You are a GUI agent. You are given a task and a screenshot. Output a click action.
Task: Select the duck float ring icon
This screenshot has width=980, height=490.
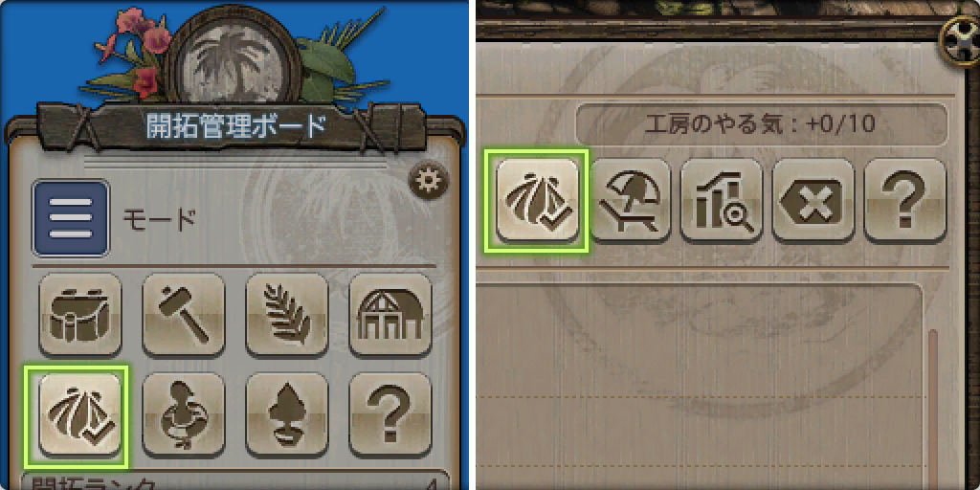click(183, 414)
